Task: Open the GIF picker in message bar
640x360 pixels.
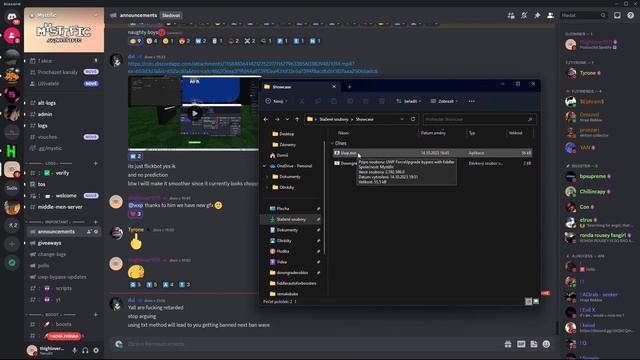Action: 521,344
